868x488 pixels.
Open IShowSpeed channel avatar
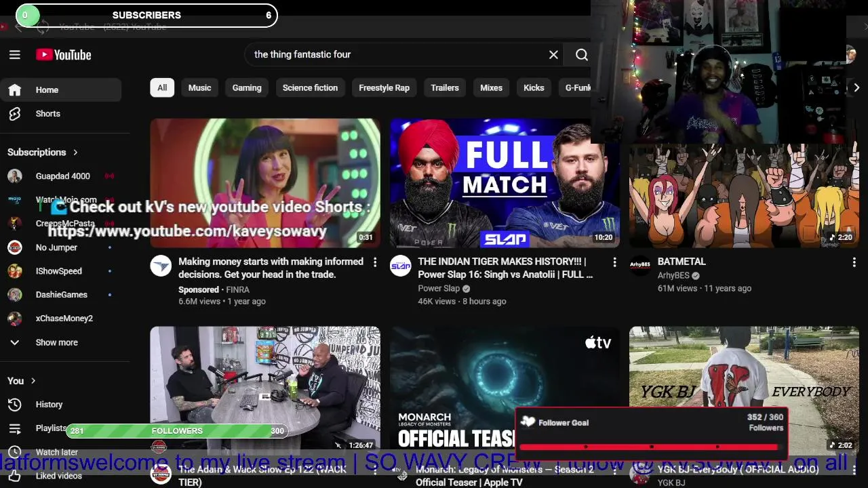(x=15, y=271)
